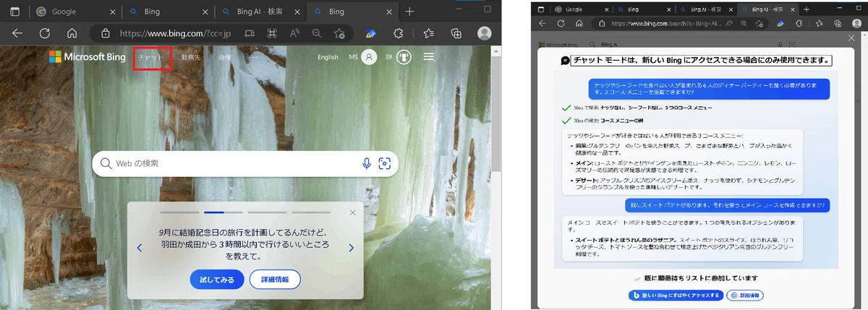Open the home page in the left browser window
868x310 pixels.
pos(72,33)
